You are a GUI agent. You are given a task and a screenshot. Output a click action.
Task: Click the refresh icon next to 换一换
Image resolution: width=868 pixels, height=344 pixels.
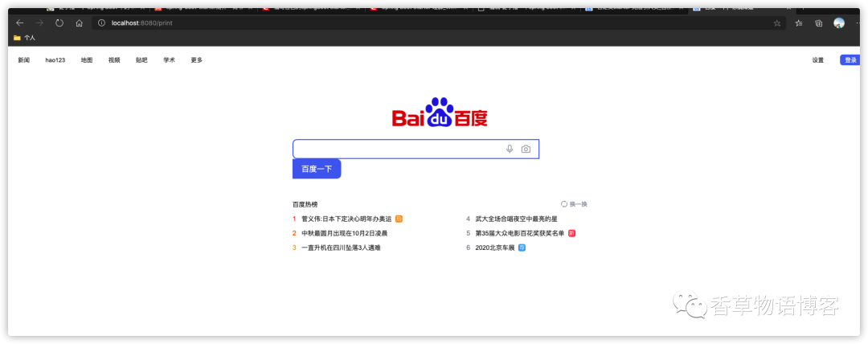[564, 204]
